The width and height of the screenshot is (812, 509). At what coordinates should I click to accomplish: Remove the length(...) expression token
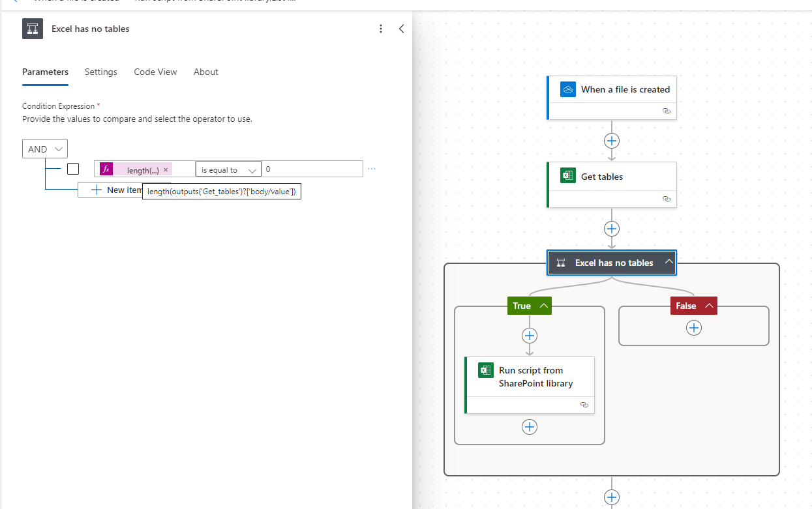[166, 170]
